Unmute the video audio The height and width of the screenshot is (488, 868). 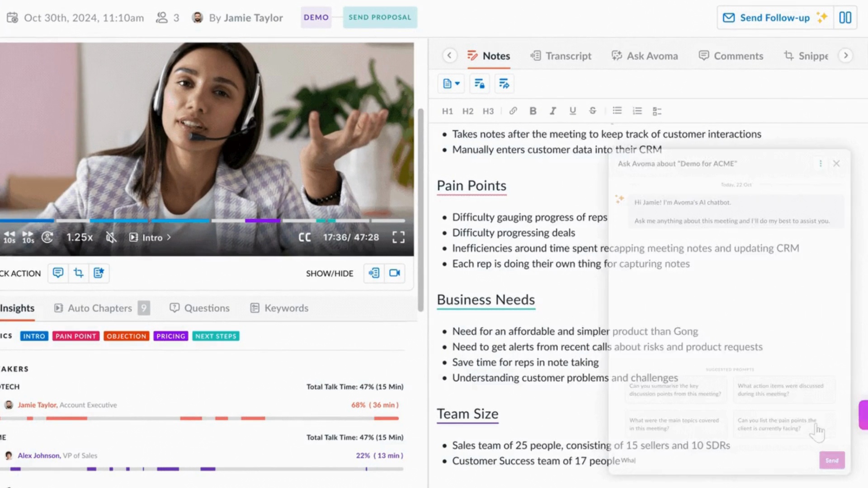coord(111,237)
